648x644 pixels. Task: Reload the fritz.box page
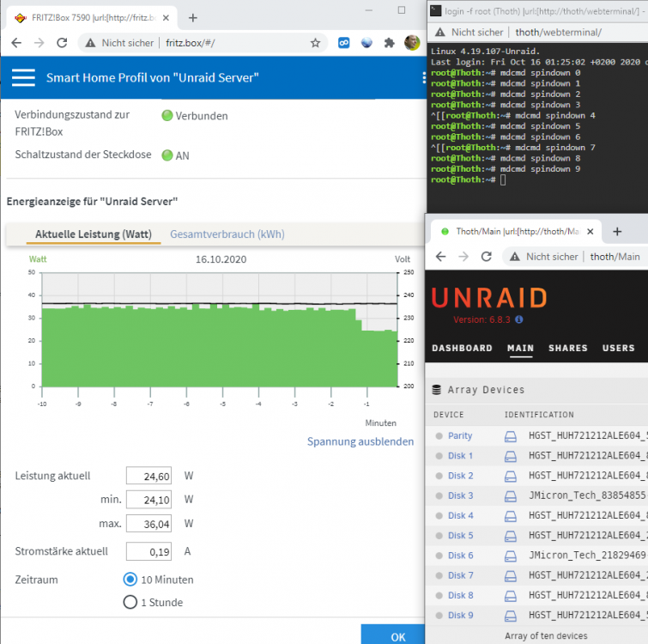coord(62,43)
